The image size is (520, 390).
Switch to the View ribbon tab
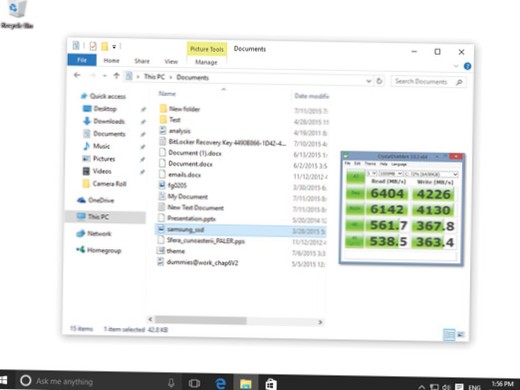[x=171, y=61]
